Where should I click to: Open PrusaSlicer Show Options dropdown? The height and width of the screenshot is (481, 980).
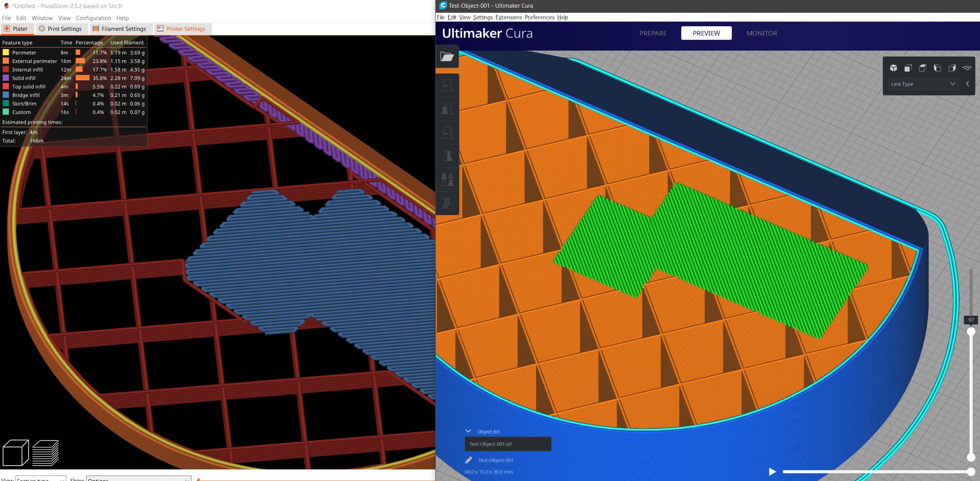(x=139, y=479)
